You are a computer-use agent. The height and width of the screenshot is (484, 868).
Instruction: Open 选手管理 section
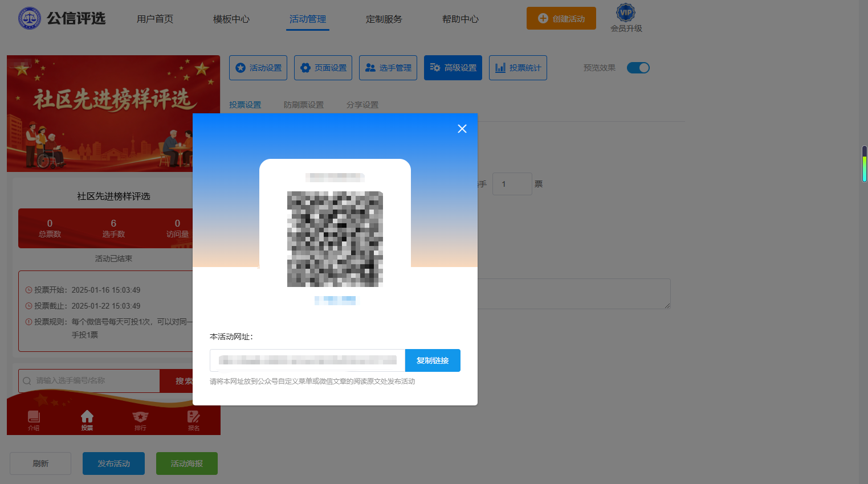(x=388, y=68)
